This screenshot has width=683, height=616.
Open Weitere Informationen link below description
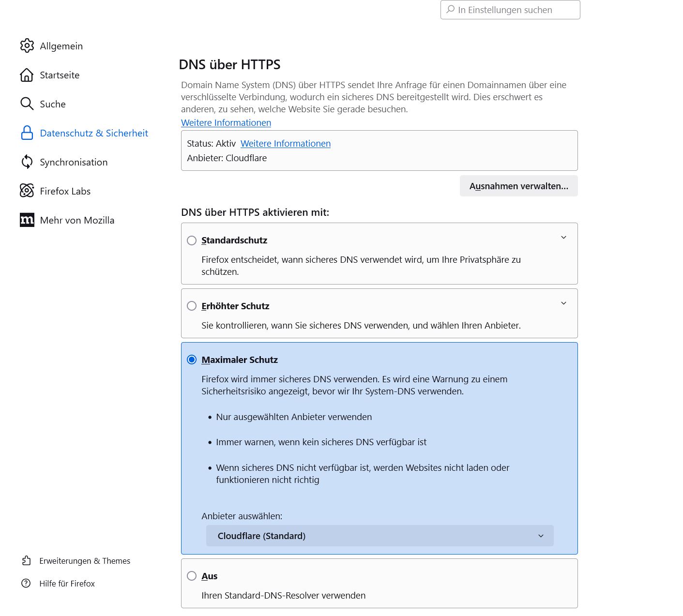click(226, 123)
